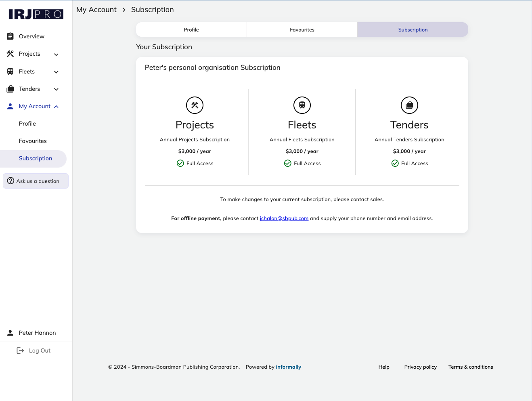Click the circled train icon above Fleets heading
Viewport: 532px width, 401px height.
pyautogui.click(x=302, y=105)
